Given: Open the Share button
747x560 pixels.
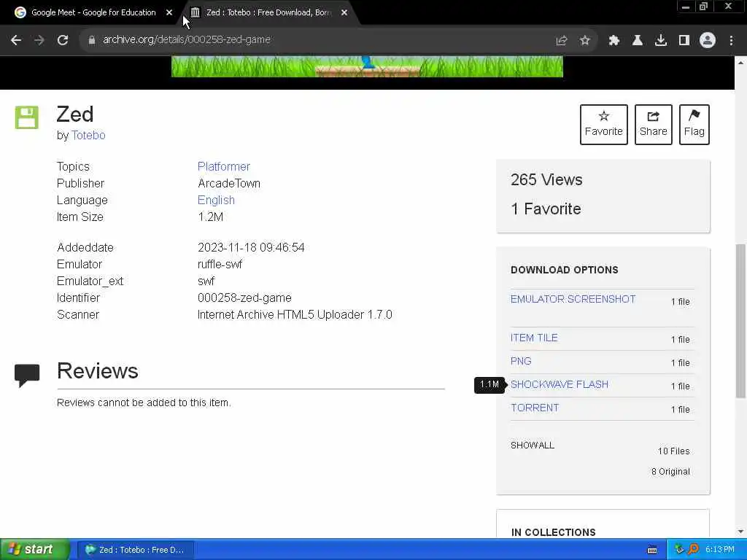Looking at the screenshot, I should (653, 124).
